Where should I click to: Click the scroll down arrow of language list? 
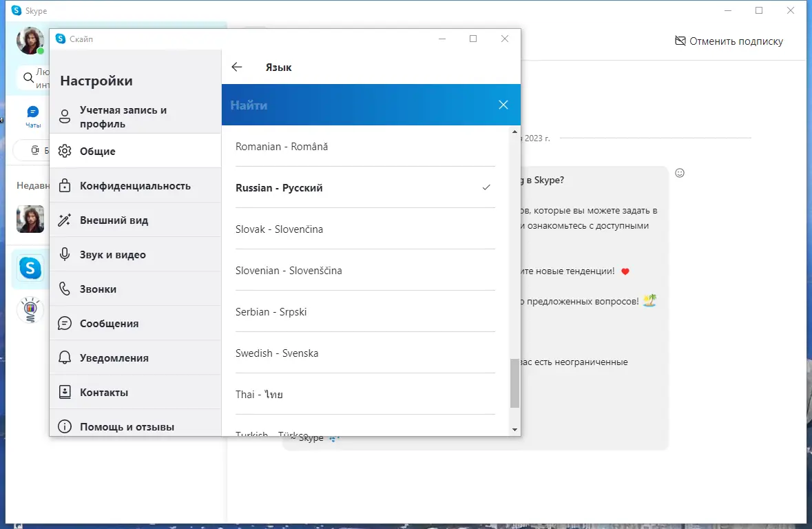pyautogui.click(x=514, y=430)
